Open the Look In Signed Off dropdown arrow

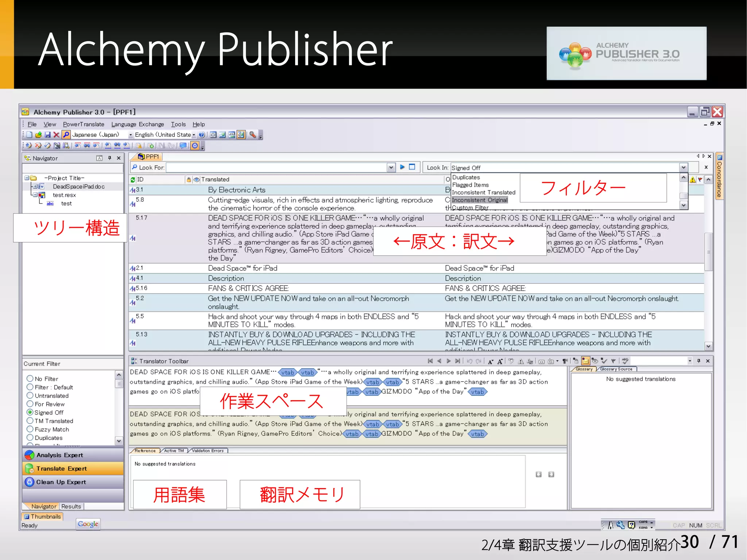[683, 167]
